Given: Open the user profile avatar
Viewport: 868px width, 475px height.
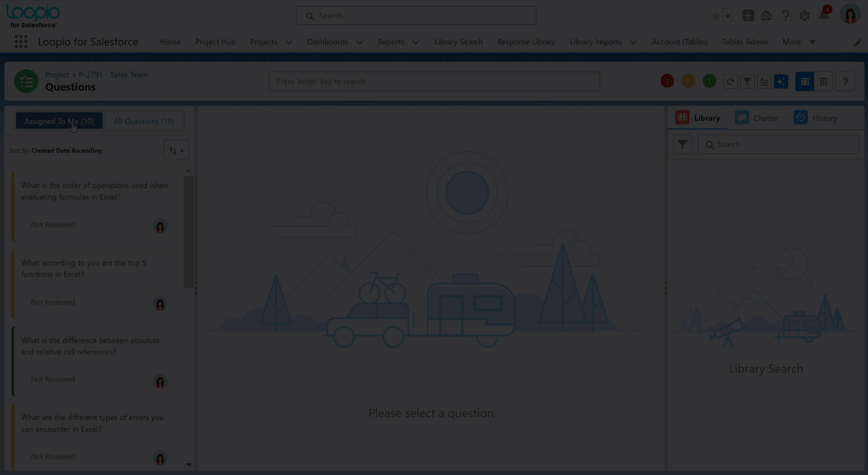Looking at the screenshot, I should tap(850, 15).
